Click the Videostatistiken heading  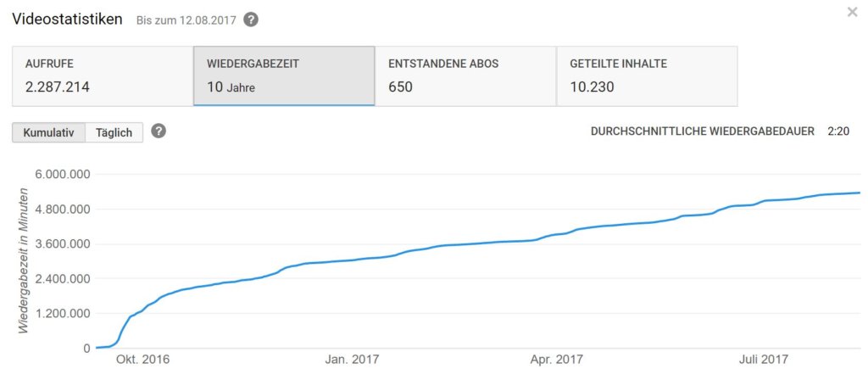(67, 19)
